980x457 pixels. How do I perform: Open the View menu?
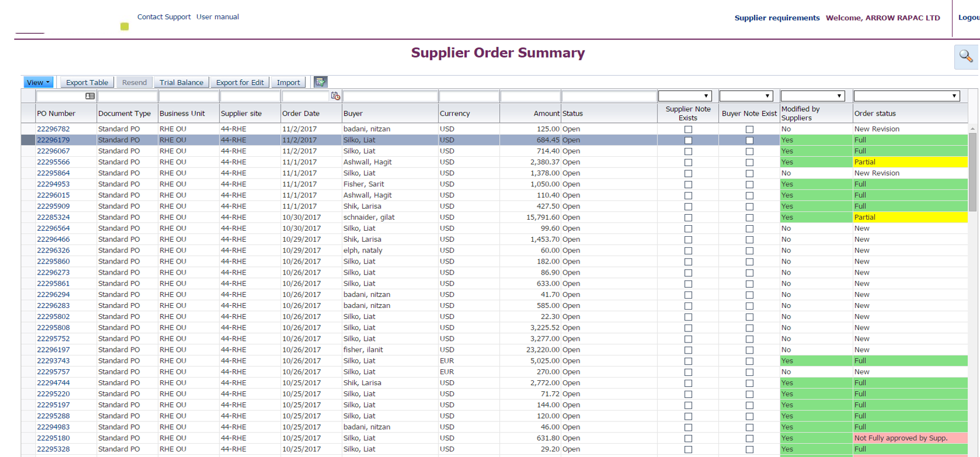click(38, 82)
